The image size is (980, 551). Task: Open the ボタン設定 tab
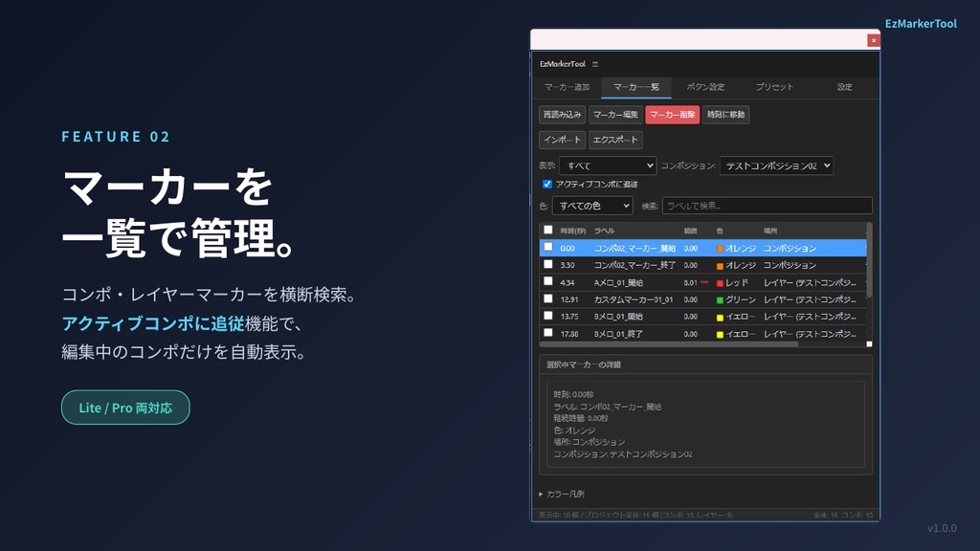tap(704, 87)
